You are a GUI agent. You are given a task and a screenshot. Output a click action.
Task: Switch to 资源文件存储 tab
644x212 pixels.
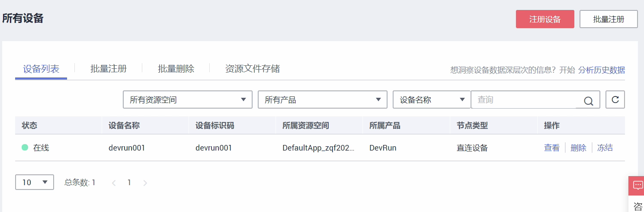tap(253, 69)
